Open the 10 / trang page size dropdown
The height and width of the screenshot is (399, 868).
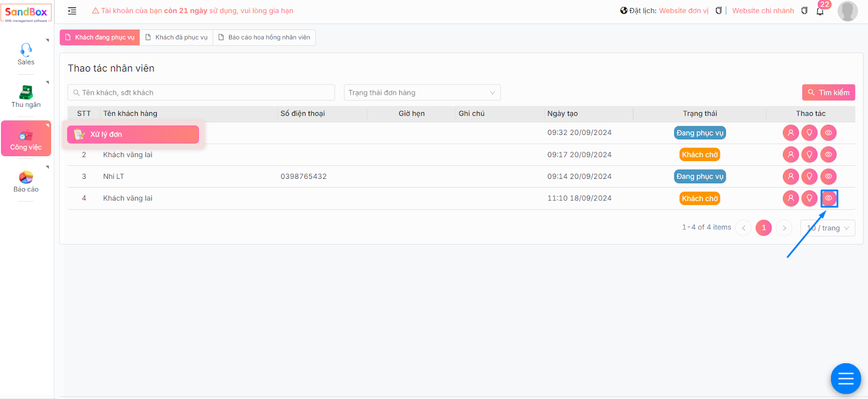click(x=828, y=228)
